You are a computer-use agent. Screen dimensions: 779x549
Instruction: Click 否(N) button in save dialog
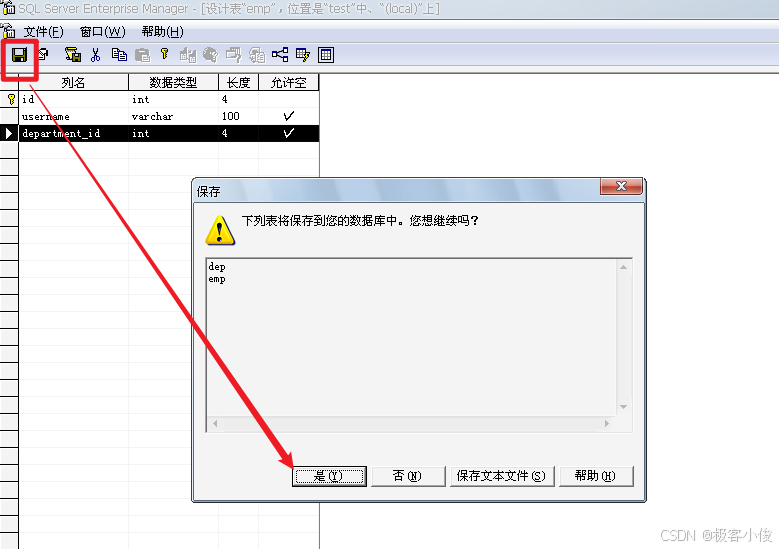pyautogui.click(x=408, y=476)
